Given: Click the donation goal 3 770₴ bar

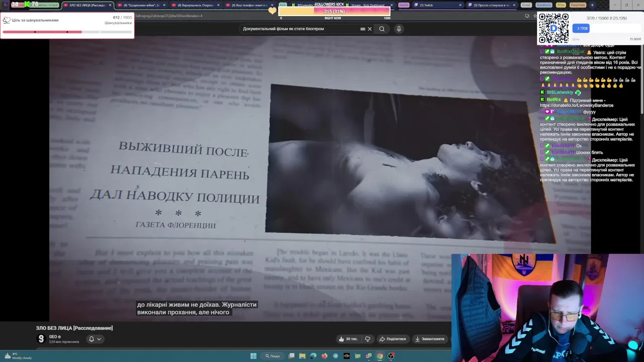Looking at the screenshot, I should pyautogui.click(x=608, y=29).
